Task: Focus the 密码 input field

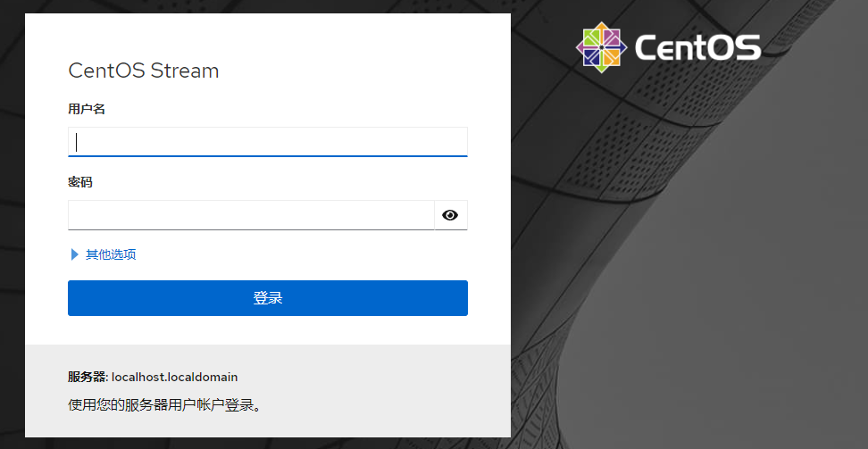Action: [250, 215]
